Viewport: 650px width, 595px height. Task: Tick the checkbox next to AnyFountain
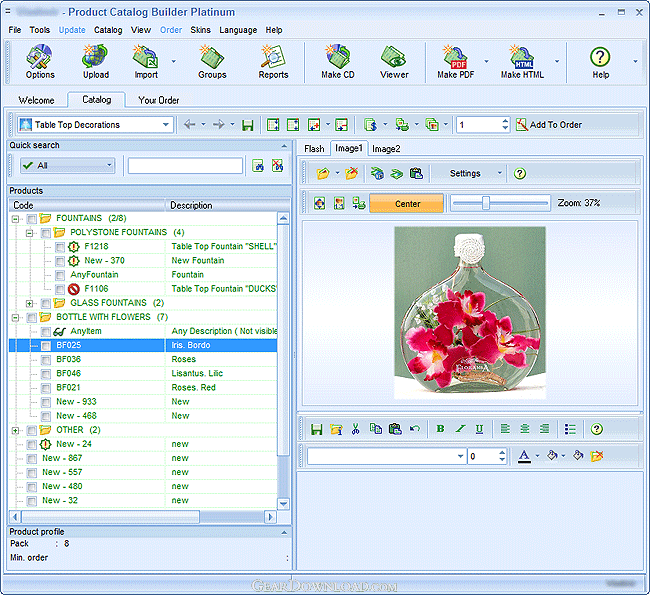(x=60, y=275)
